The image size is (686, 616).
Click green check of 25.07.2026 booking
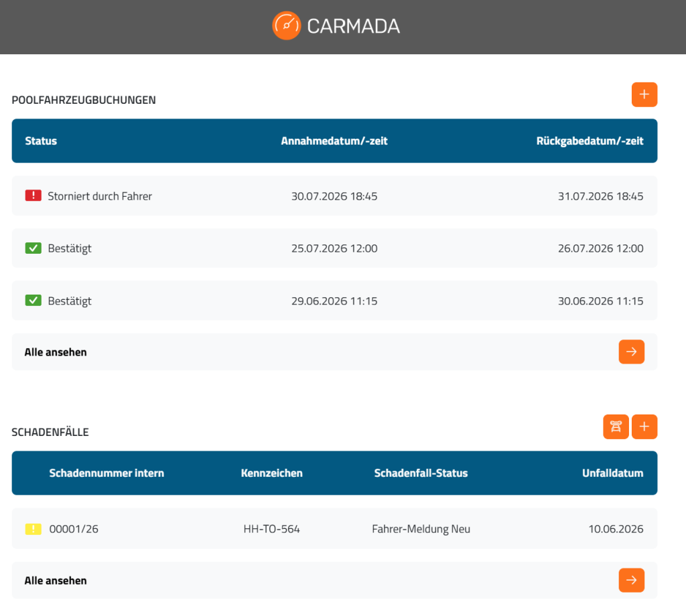33,248
